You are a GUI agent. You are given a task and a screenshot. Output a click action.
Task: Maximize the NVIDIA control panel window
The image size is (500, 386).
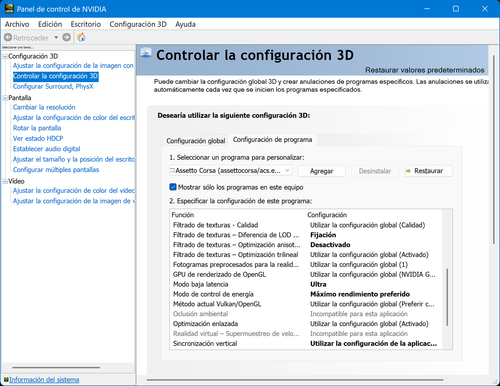click(x=456, y=9)
